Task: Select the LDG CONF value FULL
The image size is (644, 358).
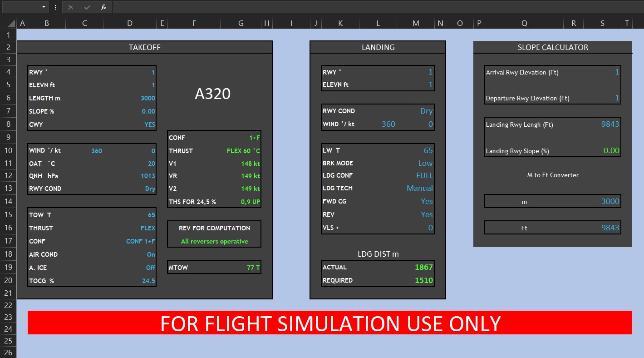Action: point(425,175)
